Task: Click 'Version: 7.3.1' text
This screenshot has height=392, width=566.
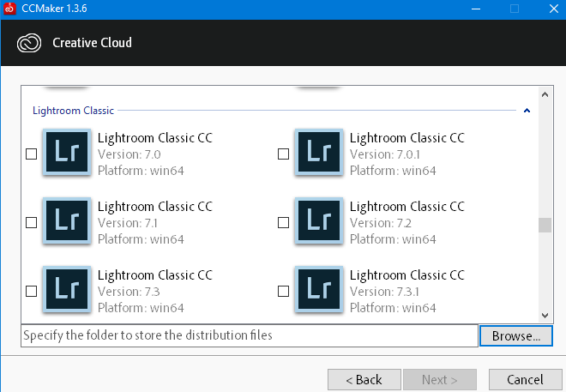Action: click(x=384, y=292)
